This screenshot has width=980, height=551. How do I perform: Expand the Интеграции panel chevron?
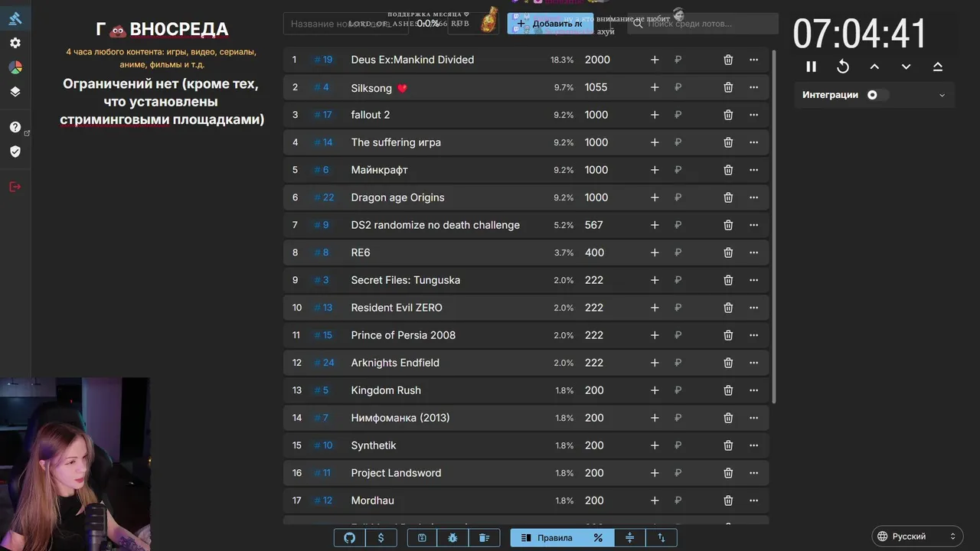[x=942, y=95]
